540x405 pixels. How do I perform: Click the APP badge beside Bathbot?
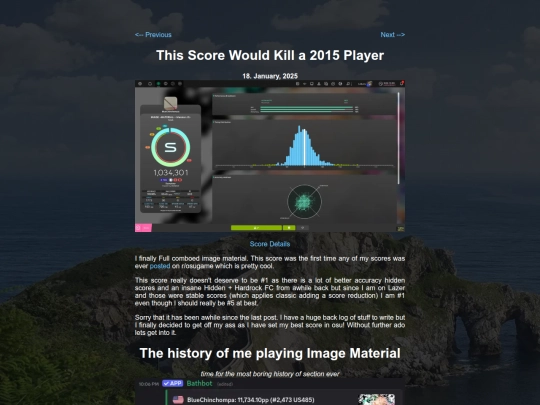[x=173, y=383]
